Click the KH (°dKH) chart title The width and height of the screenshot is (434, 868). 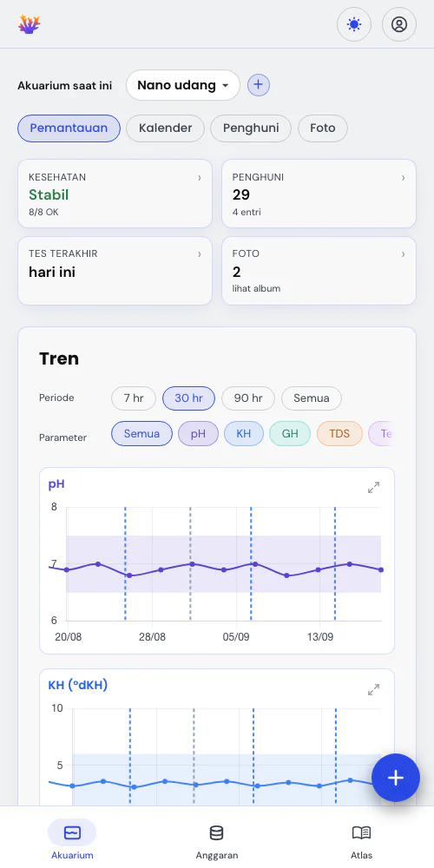[78, 686]
